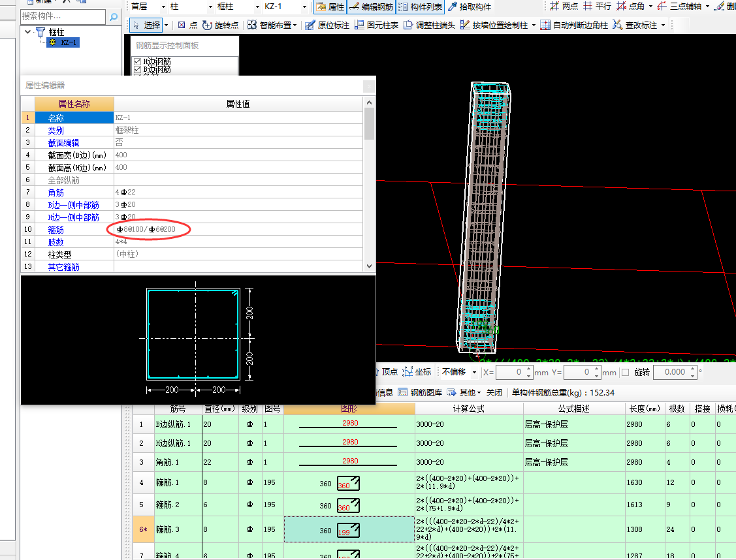736x560 pixels.
Task: Increase the Y offset spinner value
Action: pos(597,369)
